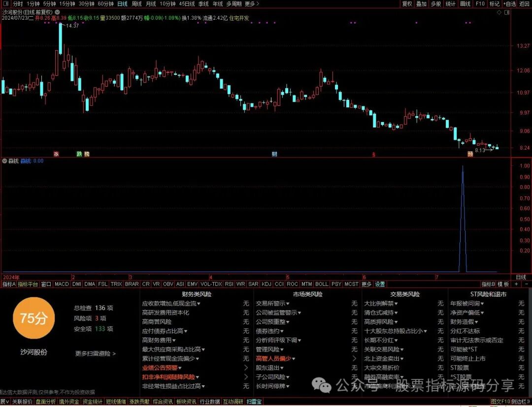Open 指标平台 tab

click(x=28, y=284)
